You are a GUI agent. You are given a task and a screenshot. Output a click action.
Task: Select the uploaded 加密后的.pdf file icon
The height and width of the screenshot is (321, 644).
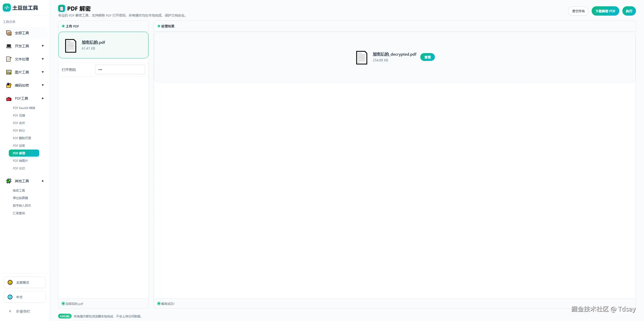pos(70,46)
